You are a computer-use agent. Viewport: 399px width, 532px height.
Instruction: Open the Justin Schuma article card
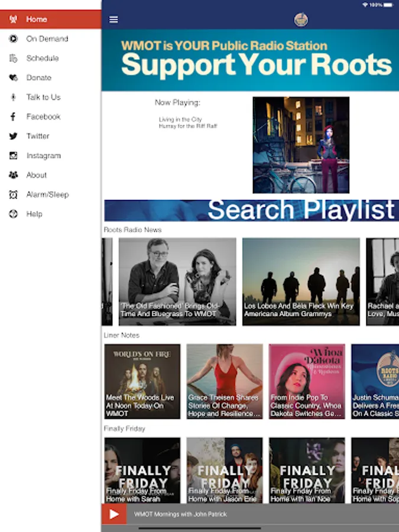[375, 381]
